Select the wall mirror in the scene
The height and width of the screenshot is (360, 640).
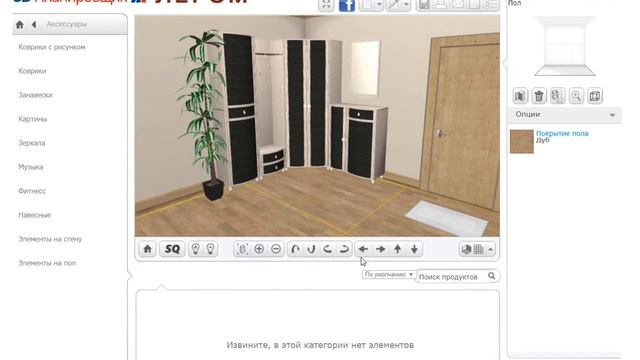pyautogui.click(x=365, y=68)
